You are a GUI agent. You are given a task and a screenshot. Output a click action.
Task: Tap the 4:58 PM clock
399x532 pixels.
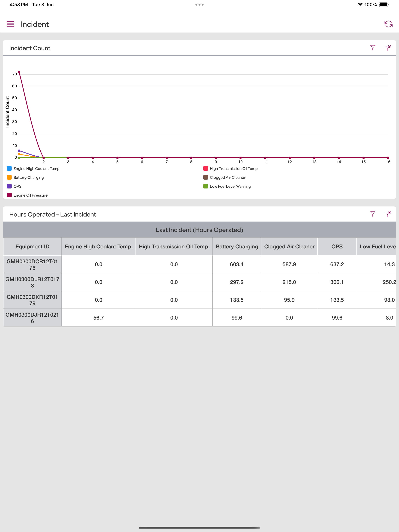tap(19, 5)
